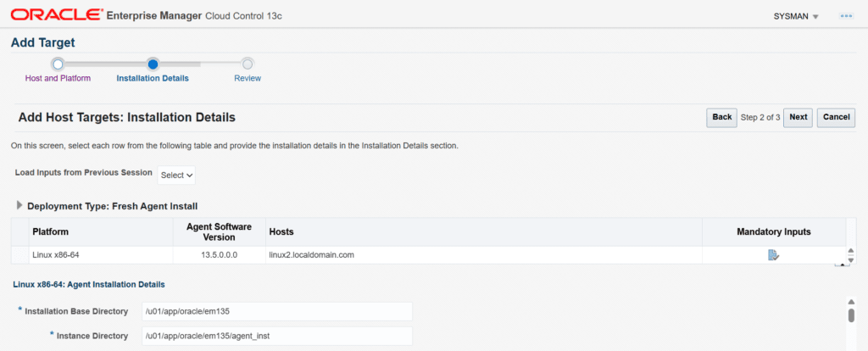Click the details section scroll up arrow
The image size is (868, 351).
click(x=851, y=302)
